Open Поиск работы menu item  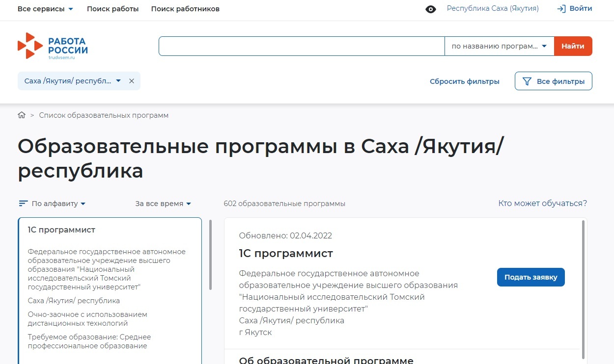(x=112, y=9)
